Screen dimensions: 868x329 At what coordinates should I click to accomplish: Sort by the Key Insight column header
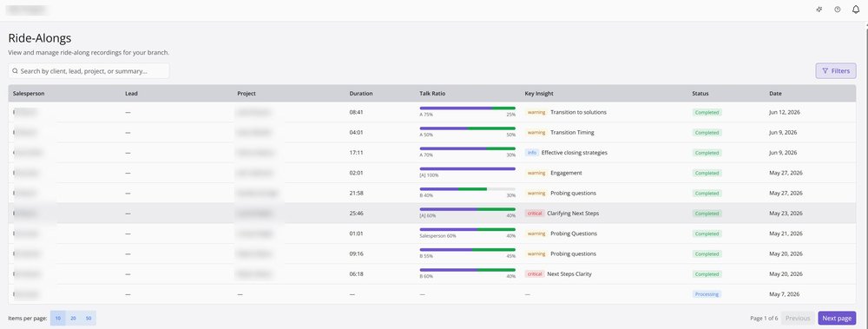(x=539, y=94)
